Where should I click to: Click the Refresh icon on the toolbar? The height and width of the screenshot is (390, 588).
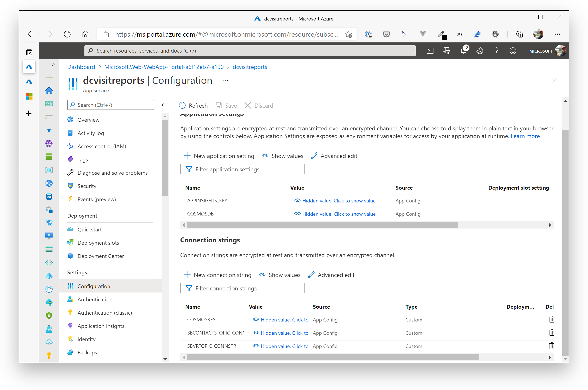pyautogui.click(x=182, y=105)
